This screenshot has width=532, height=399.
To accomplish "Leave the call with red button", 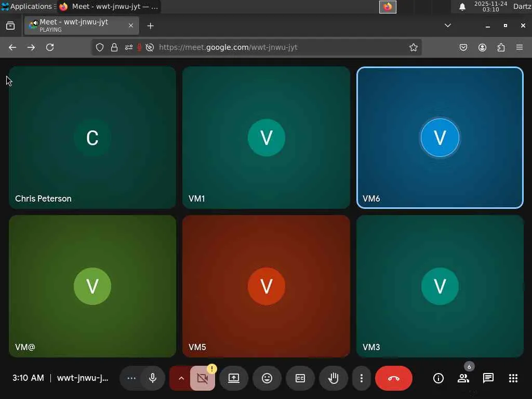I will [394, 378].
